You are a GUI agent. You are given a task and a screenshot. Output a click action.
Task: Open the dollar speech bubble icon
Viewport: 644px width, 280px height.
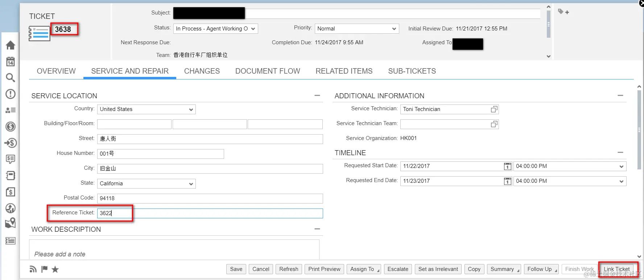point(11,159)
